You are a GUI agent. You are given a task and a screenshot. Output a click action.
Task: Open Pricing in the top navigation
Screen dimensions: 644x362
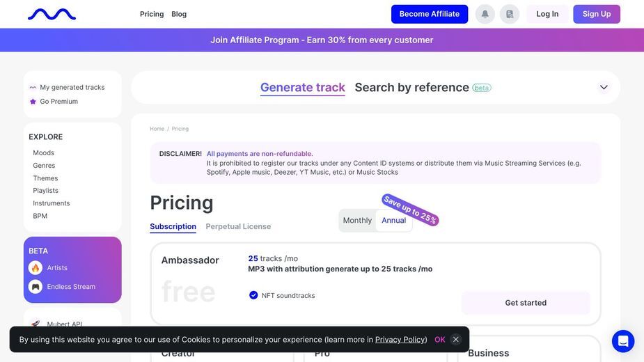152,14
